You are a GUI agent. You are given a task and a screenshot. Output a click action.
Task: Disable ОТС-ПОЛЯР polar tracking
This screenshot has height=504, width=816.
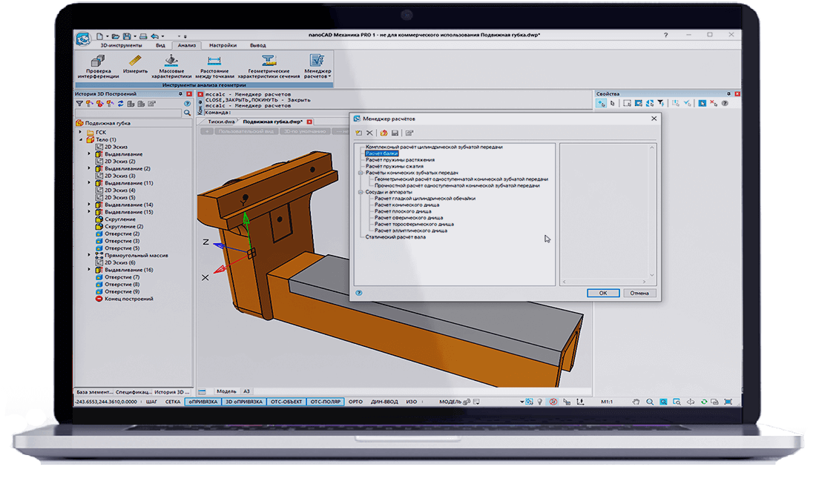(325, 401)
